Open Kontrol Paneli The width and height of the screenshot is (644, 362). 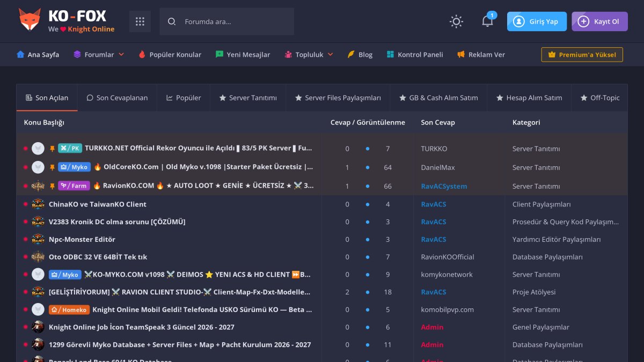coord(414,55)
